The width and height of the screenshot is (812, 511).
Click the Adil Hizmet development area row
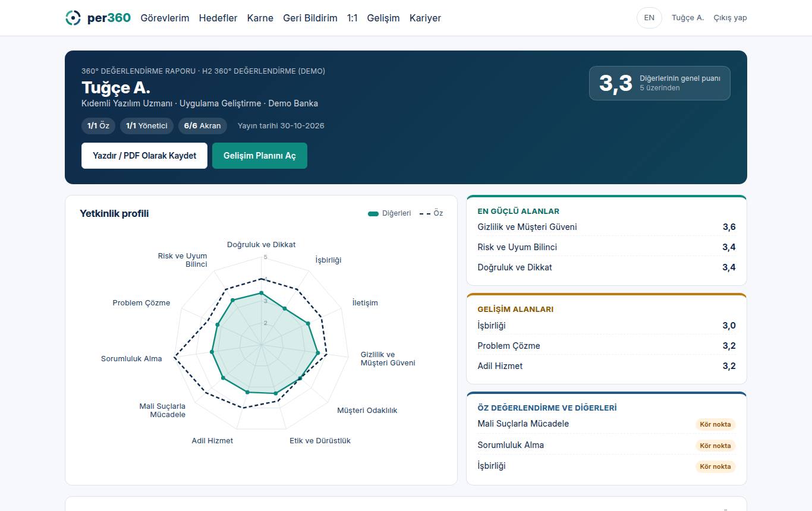pos(606,366)
